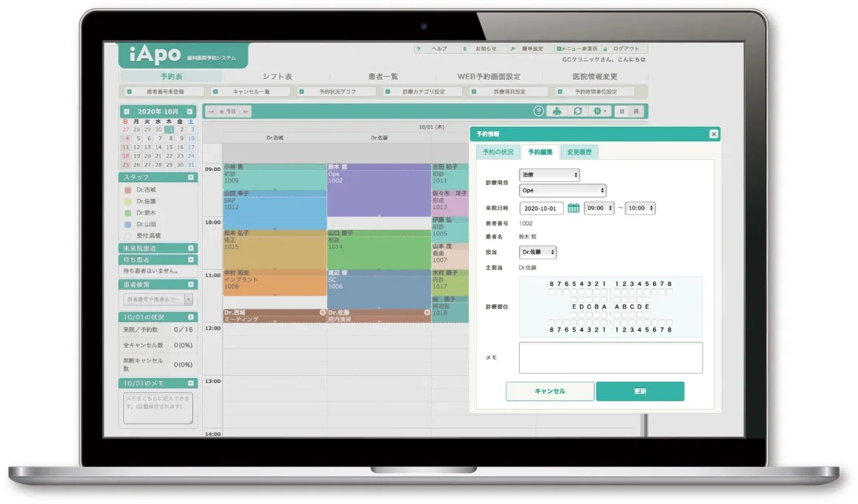Open the 09:00 start time dropdown

tap(599, 209)
